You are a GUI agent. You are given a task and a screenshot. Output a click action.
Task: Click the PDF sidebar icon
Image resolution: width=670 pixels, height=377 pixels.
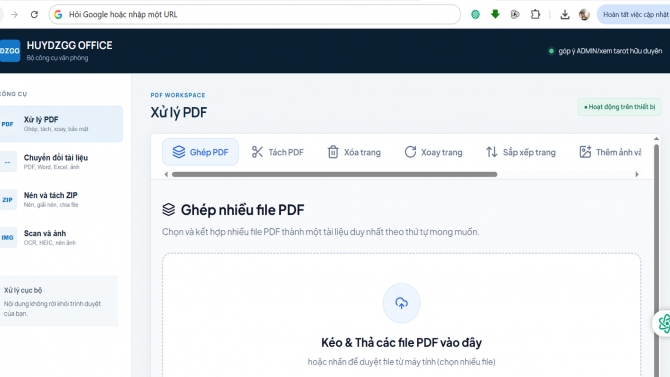[x=8, y=124]
